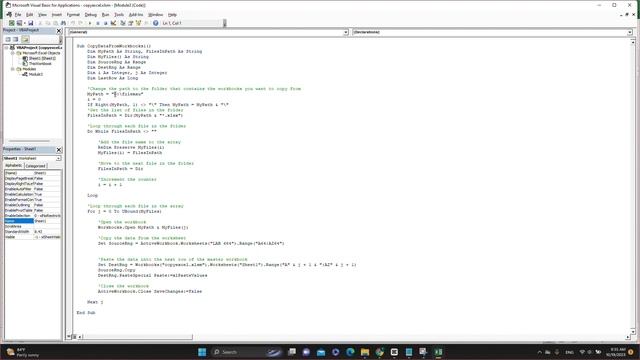
Task: Click Toggle Folders icon in Project panel
Action: (25, 39)
